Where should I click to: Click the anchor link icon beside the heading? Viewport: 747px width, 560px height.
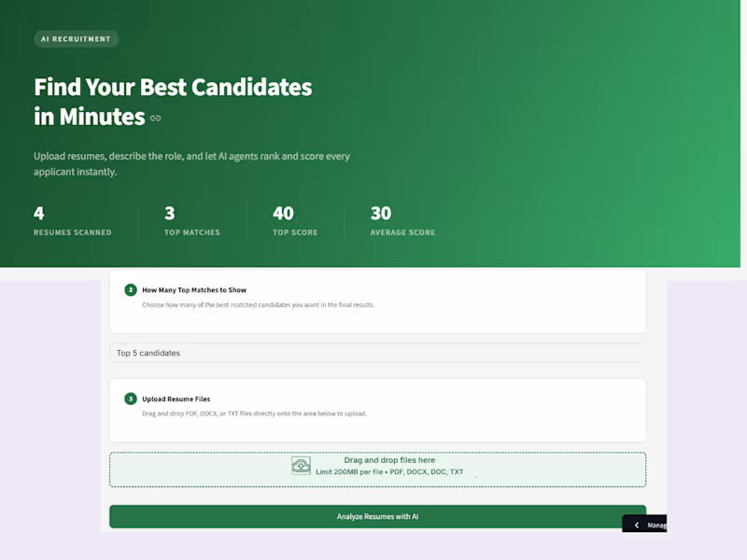pos(155,118)
